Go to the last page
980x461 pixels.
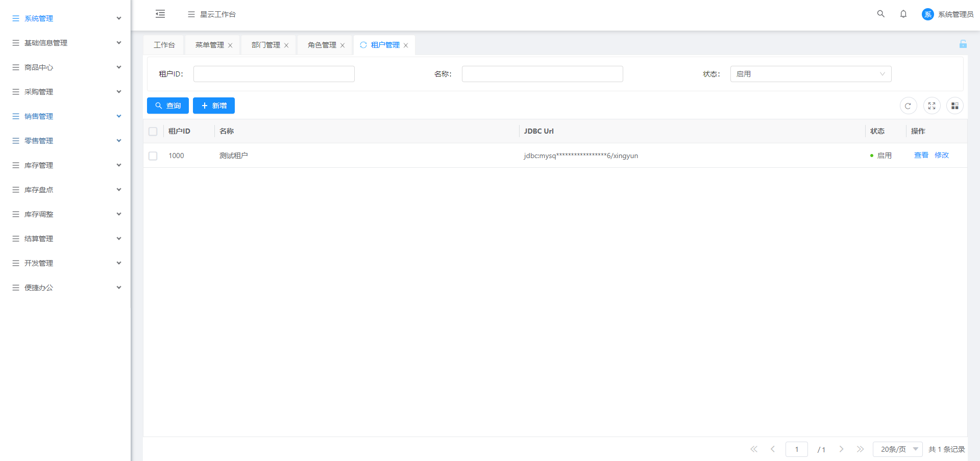coord(860,449)
